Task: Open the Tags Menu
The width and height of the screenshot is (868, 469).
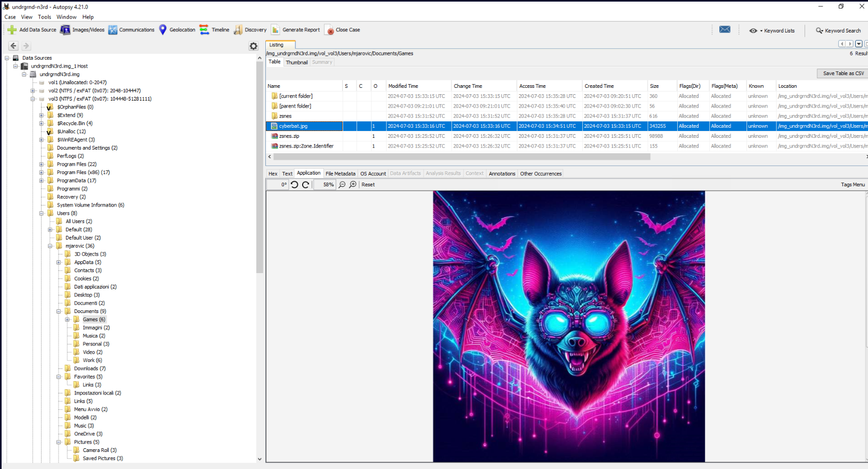Action: pyautogui.click(x=853, y=185)
